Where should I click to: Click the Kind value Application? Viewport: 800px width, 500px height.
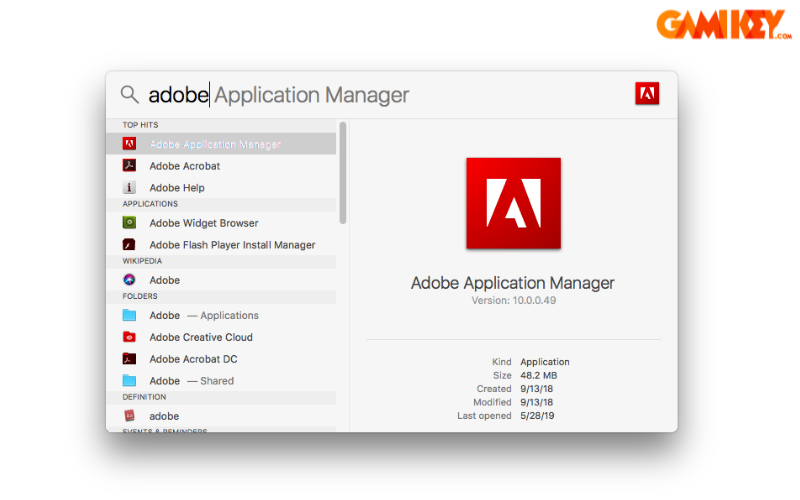[545, 362]
